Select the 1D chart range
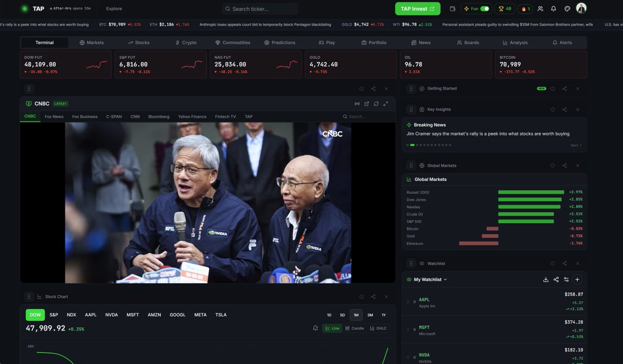 (x=329, y=315)
